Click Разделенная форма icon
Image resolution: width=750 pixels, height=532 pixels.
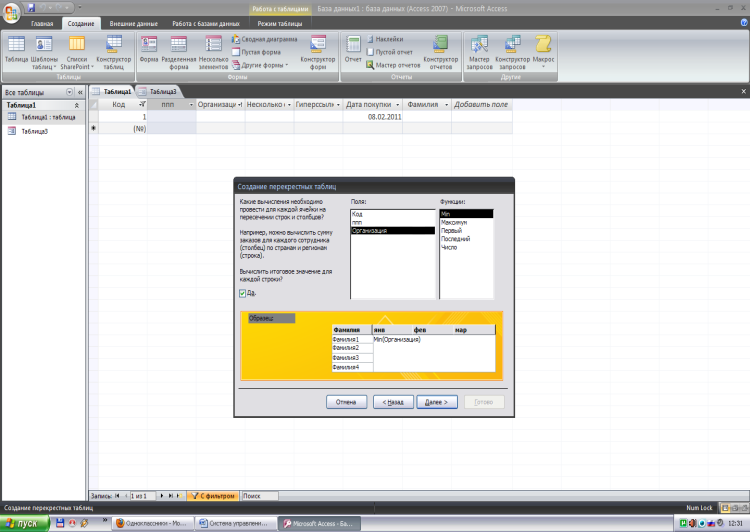tap(178, 53)
